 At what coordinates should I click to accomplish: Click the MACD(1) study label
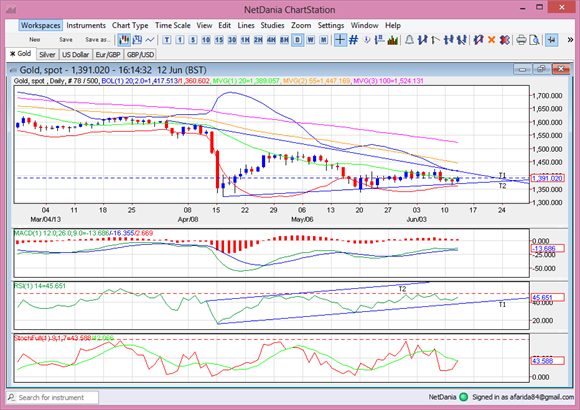click(83, 233)
